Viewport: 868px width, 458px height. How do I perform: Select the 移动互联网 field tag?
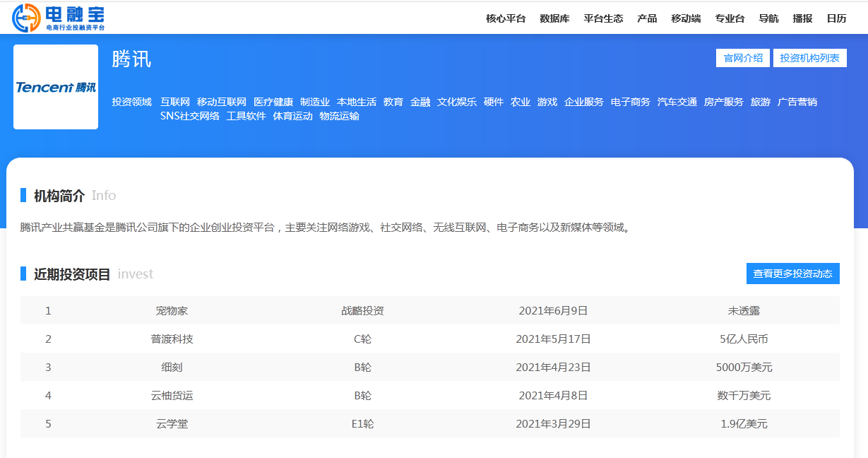[x=222, y=102]
